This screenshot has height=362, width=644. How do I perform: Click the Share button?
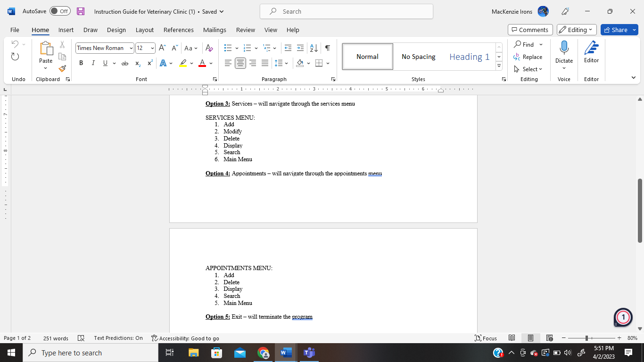619,30
